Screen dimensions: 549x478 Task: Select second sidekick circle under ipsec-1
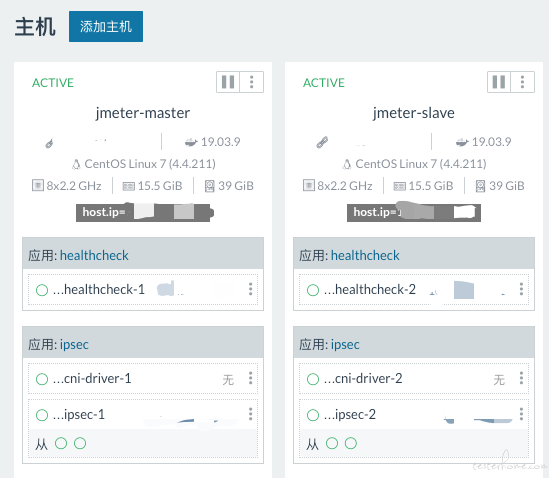(x=80, y=443)
